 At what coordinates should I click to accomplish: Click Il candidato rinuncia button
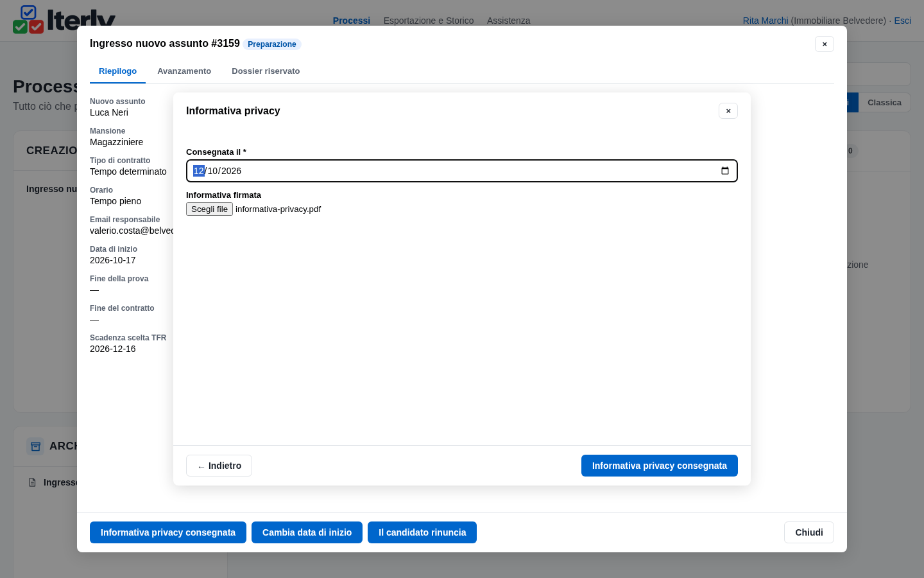[x=422, y=532]
